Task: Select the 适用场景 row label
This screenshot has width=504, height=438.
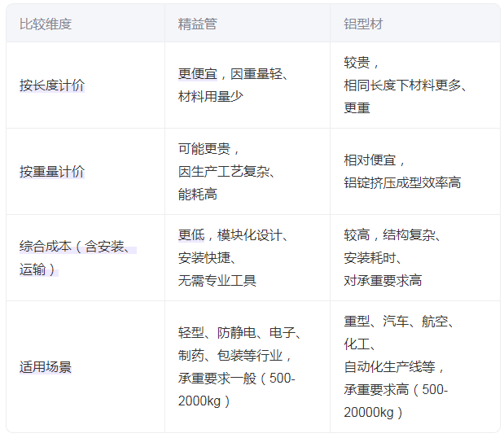Action: 46,367
